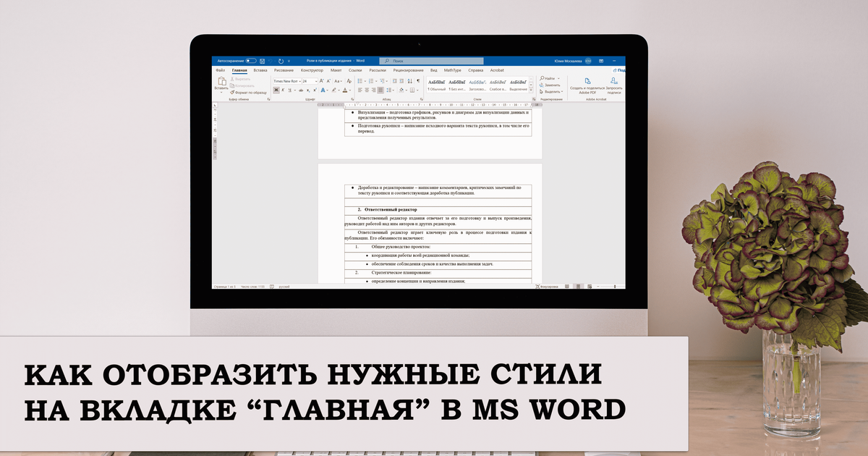Viewport: 868px width, 456px height.
Task: Switch to the Ссылки tab
Action: pyautogui.click(x=355, y=70)
